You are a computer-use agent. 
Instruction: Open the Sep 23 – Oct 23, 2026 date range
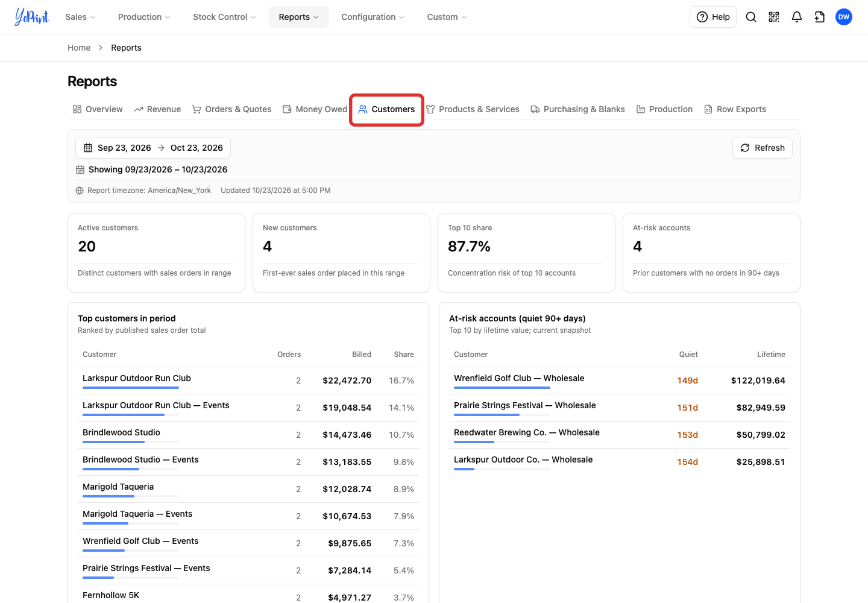click(x=153, y=148)
